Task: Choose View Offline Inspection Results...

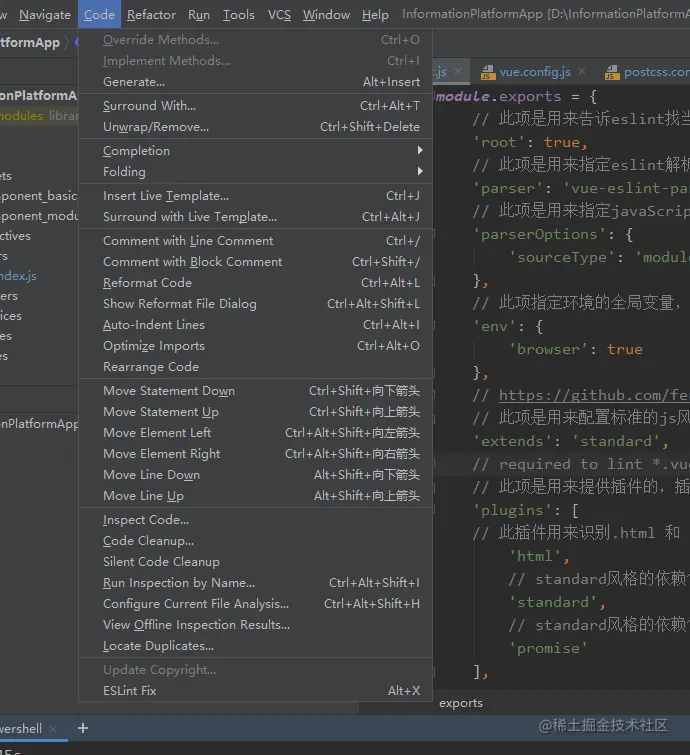Action: (255, 625)
